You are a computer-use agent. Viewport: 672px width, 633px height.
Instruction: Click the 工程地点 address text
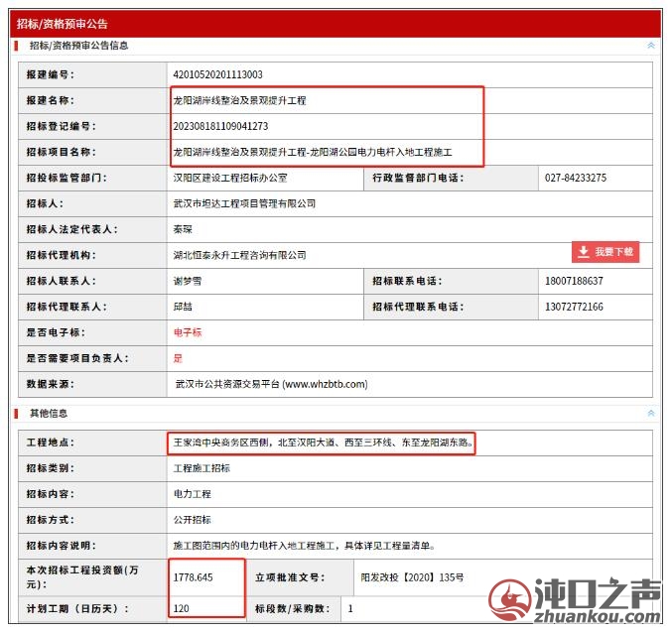click(322, 443)
